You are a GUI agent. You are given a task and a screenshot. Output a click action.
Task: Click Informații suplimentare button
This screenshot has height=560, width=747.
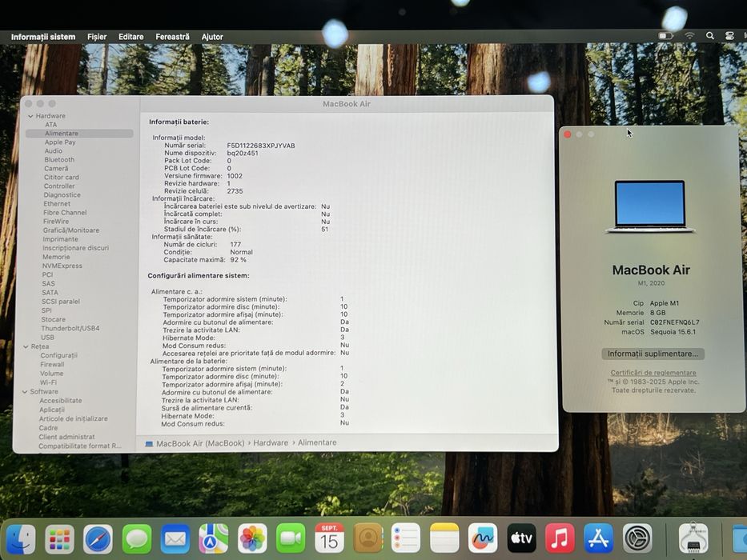coord(653,354)
